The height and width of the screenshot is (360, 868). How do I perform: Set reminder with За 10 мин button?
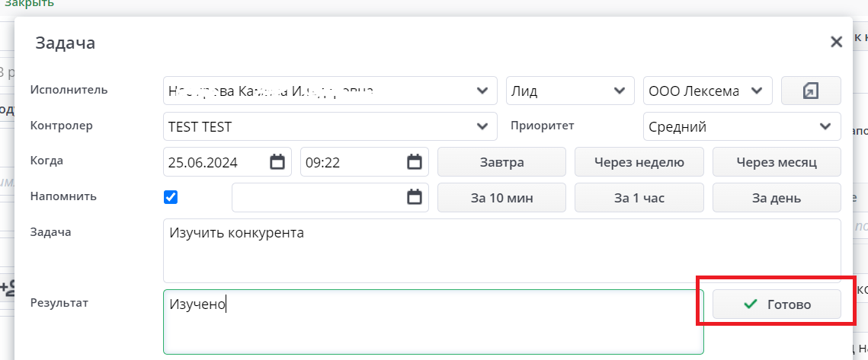[501, 198]
